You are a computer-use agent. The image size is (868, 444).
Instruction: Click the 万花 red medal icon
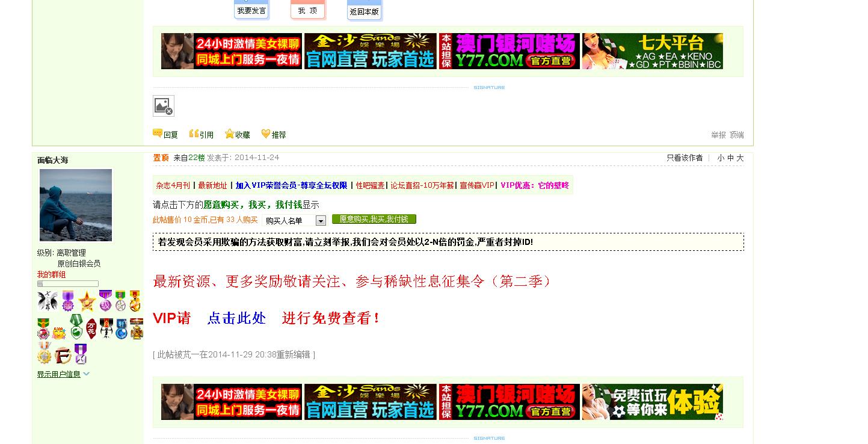[x=91, y=328]
